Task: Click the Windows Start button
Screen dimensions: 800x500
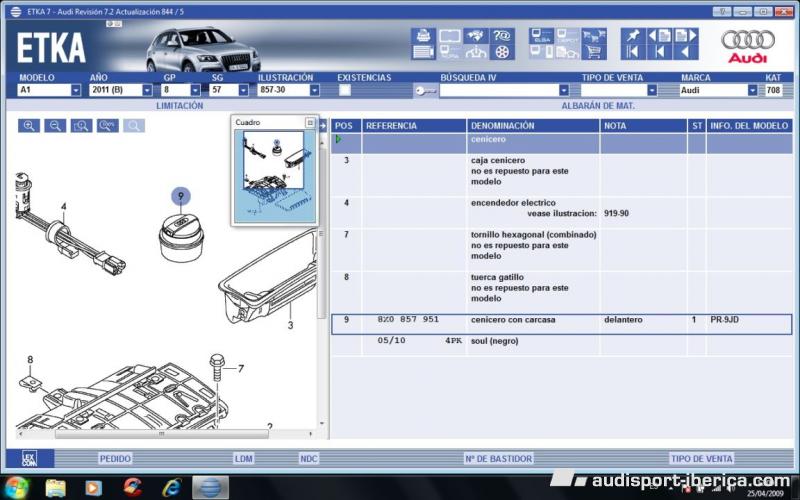Action: point(16,487)
